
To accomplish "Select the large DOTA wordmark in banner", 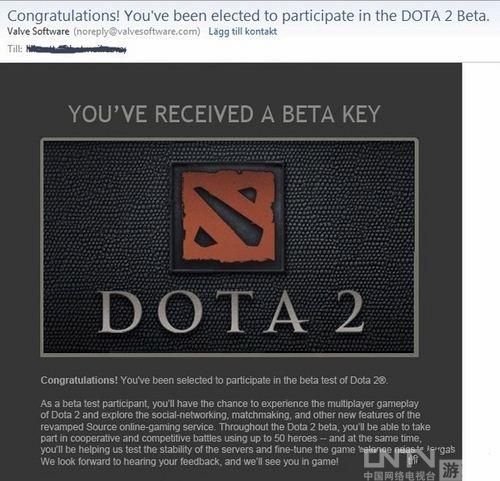I will pos(203,312).
